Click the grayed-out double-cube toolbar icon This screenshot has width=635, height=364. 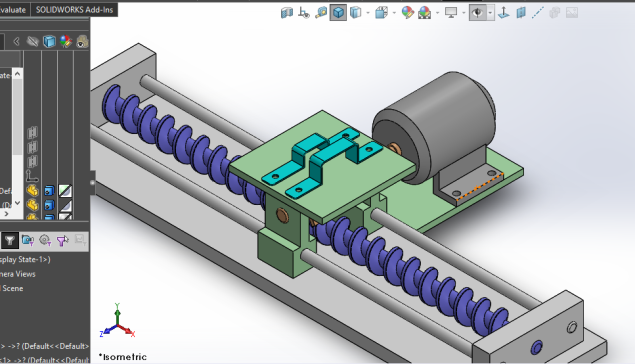click(x=554, y=13)
